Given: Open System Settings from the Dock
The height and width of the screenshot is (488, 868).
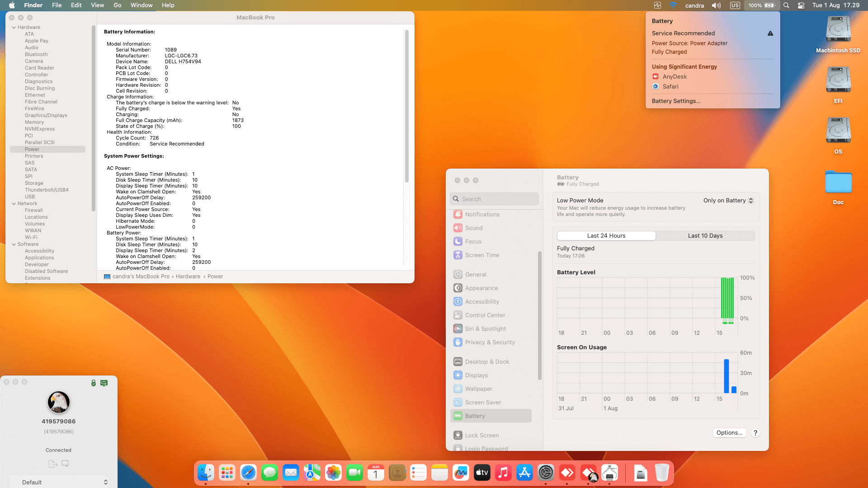Looking at the screenshot, I should [546, 473].
